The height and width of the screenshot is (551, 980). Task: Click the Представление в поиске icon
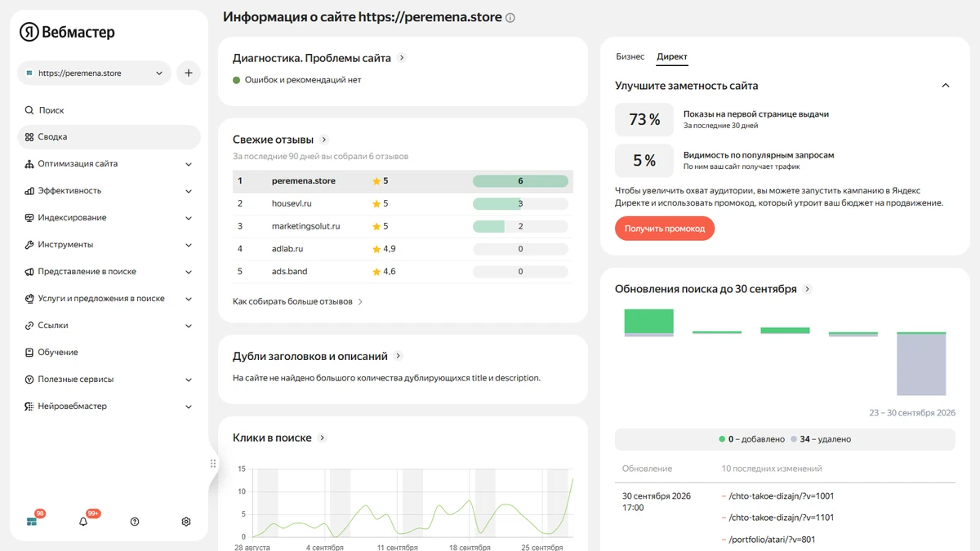pyautogui.click(x=29, y=272)
